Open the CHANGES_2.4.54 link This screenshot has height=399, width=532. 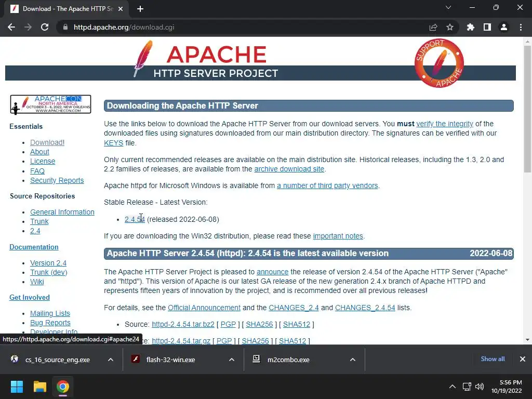tap(365, 308)
